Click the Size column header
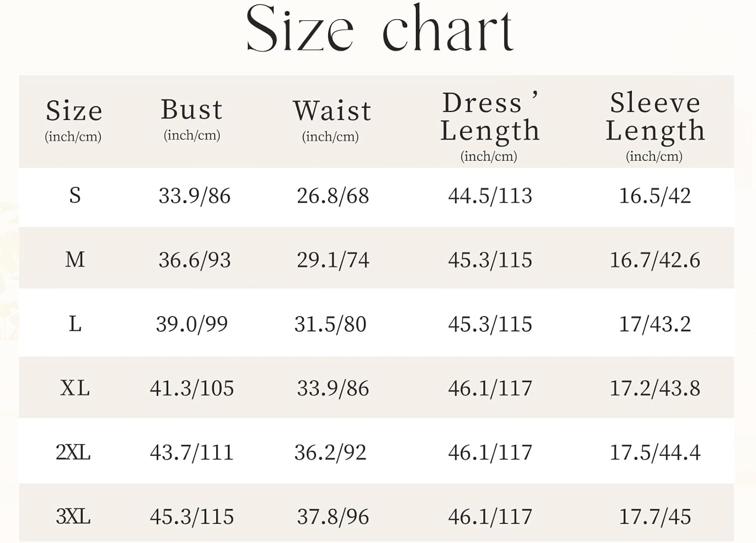756x543 pixels. pos(74,111)
